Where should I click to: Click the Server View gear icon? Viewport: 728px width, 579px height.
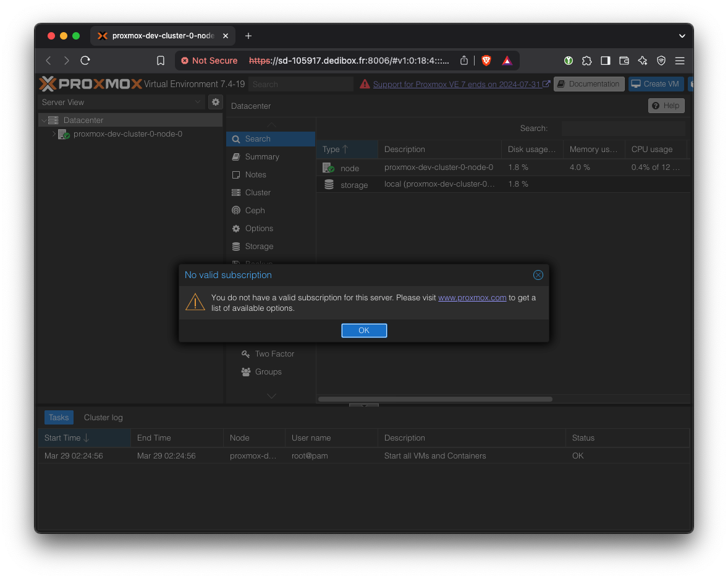[215, 102]
